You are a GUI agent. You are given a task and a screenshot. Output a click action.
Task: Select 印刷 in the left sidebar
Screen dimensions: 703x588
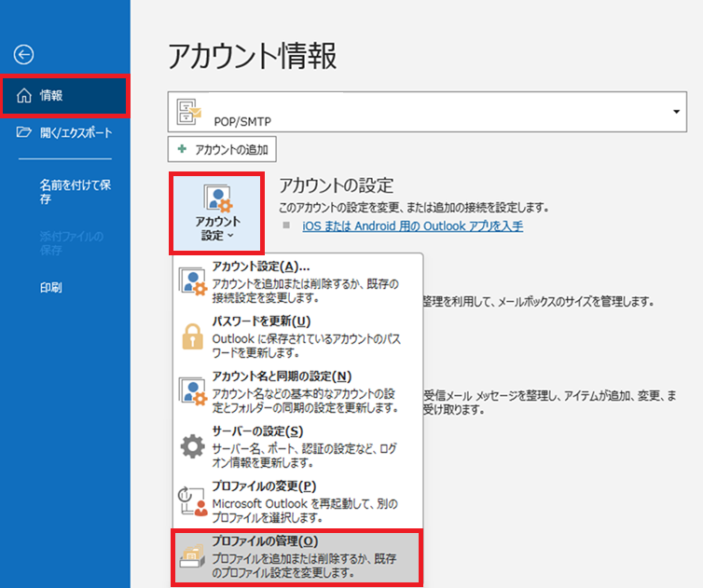point(51,288)
